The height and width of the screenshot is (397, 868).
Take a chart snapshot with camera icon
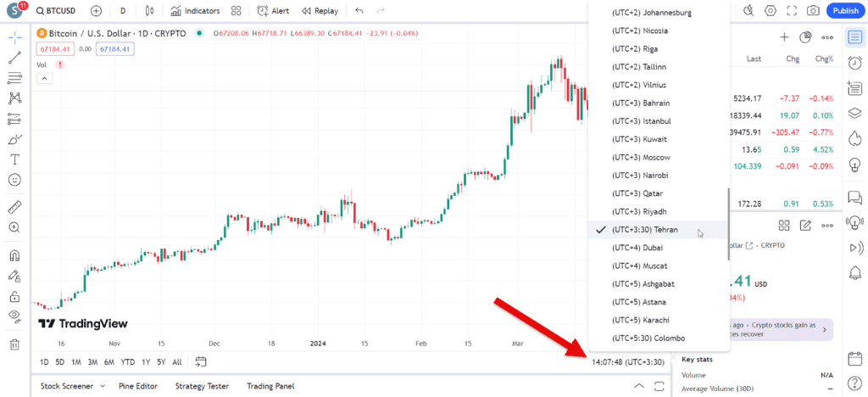(x=813, y=11)
